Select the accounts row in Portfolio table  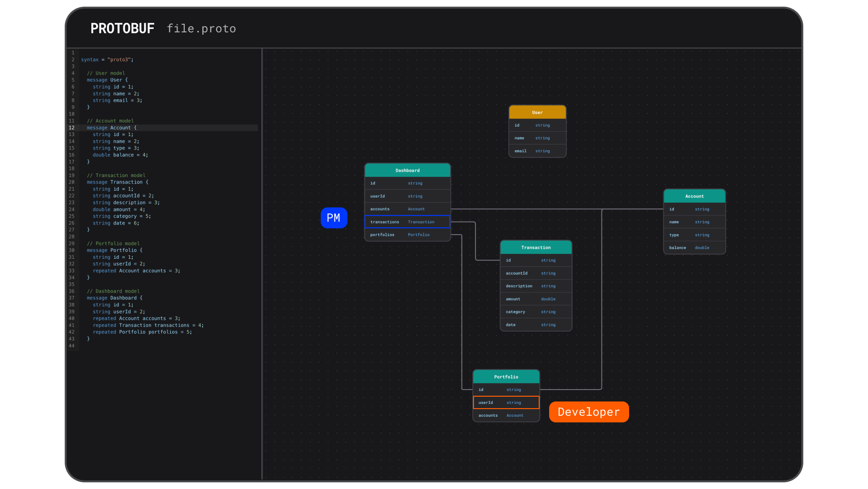[x=506, y=415]
